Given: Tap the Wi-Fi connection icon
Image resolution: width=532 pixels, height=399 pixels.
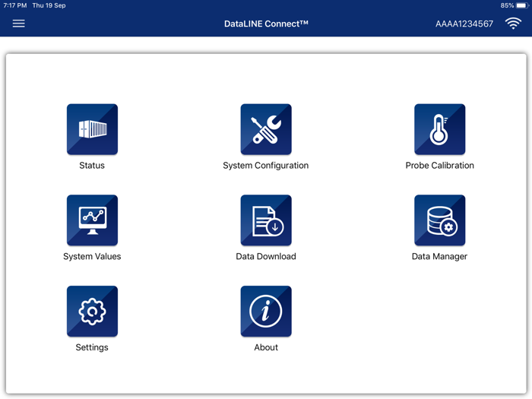Looking at the screenshot, I should point(513,24).
